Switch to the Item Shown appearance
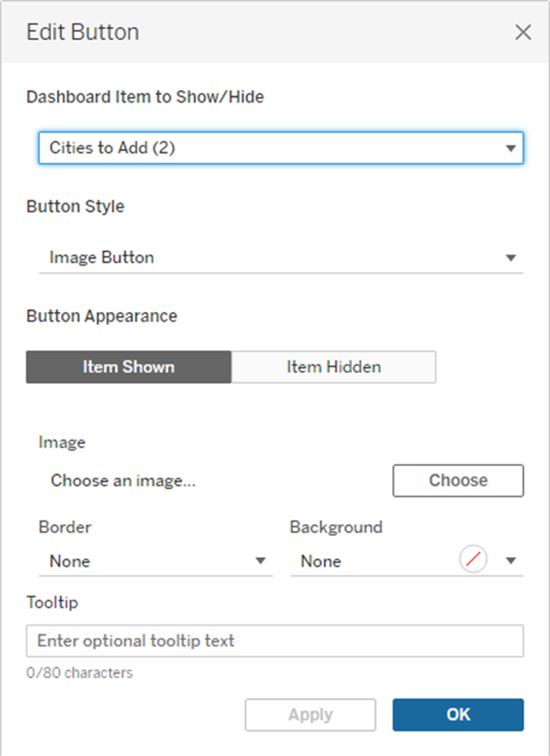Viewport: 550px width, 756px height. 129,367
